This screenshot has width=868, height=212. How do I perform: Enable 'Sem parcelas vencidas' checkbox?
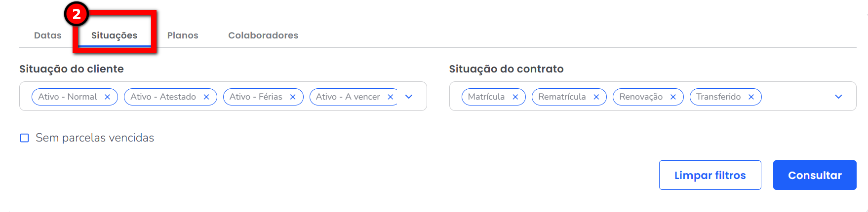(24, 138)
